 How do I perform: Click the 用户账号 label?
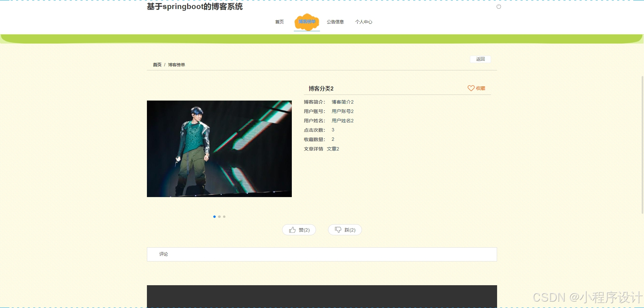315,111
